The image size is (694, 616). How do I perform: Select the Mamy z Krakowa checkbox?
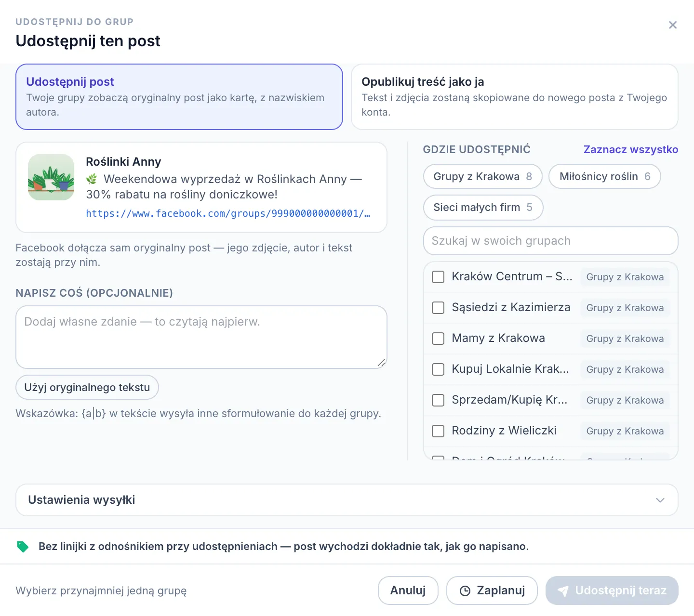(x=438, y=339)
